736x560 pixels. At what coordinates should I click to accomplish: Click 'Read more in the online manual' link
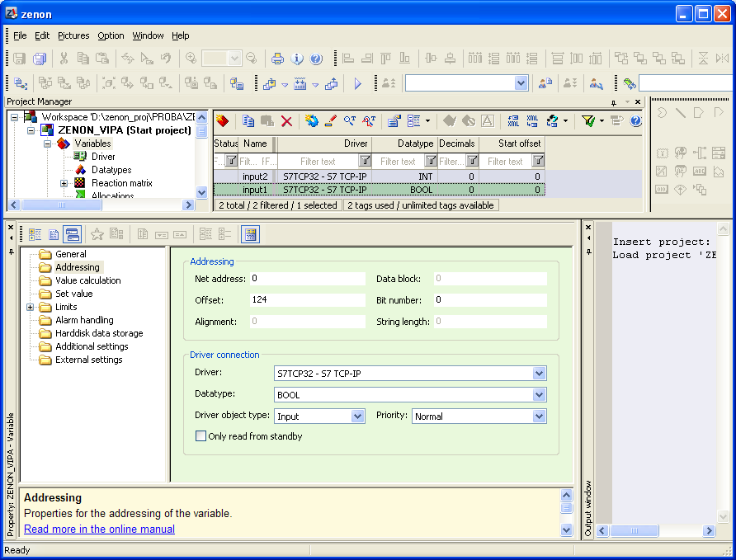tap(99, 529)
